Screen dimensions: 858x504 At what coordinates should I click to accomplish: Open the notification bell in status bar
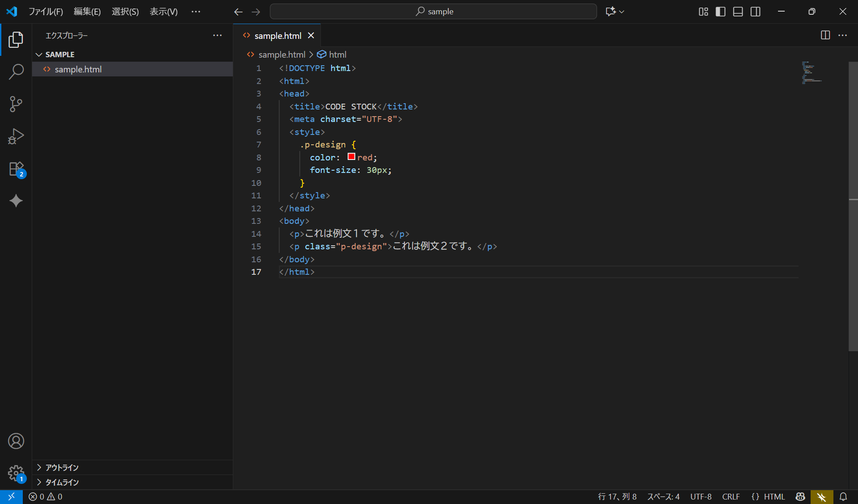coord(844,496)
